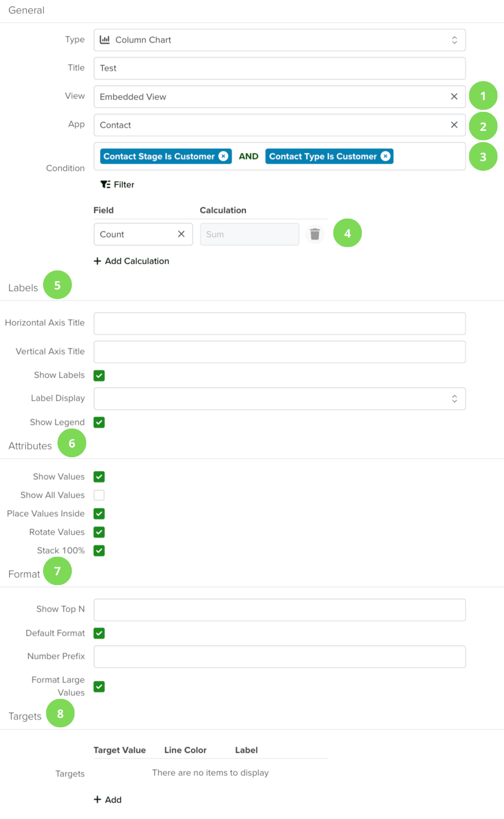Uncheck the Stack 100% checkbox
504x819 pixels.
click(99, 551)
